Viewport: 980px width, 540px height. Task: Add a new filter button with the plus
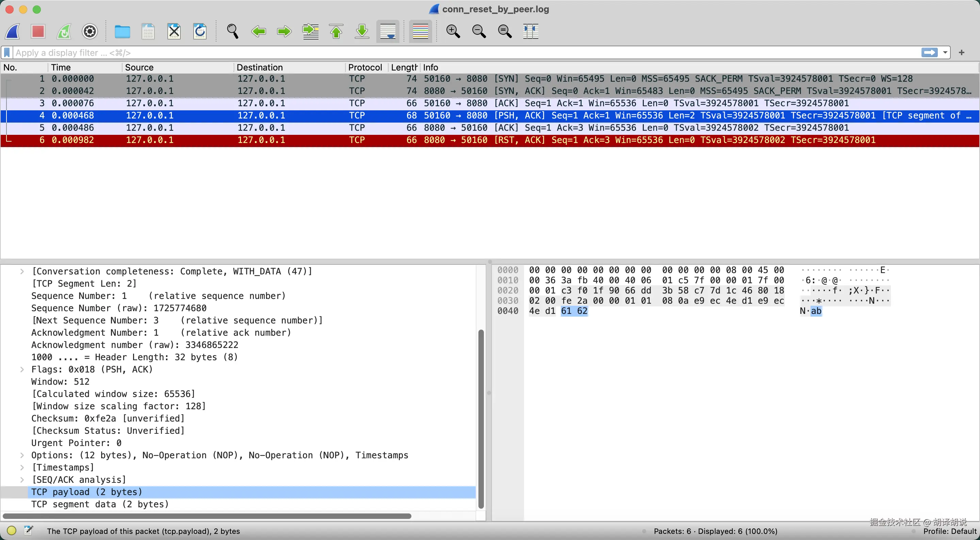tap(962, 52)
